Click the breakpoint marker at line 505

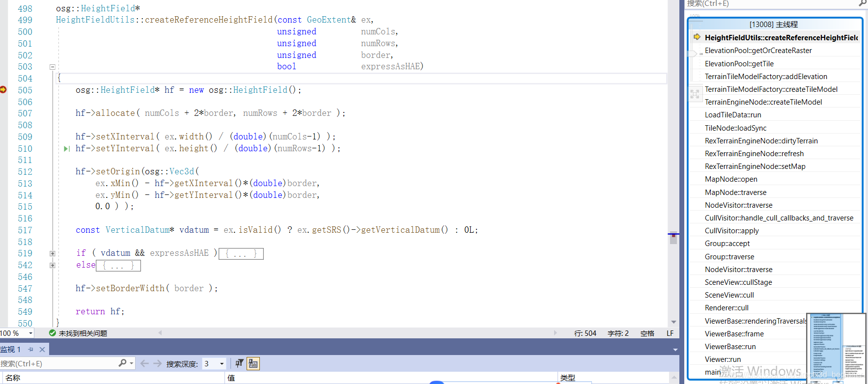(x=3, y=90)
